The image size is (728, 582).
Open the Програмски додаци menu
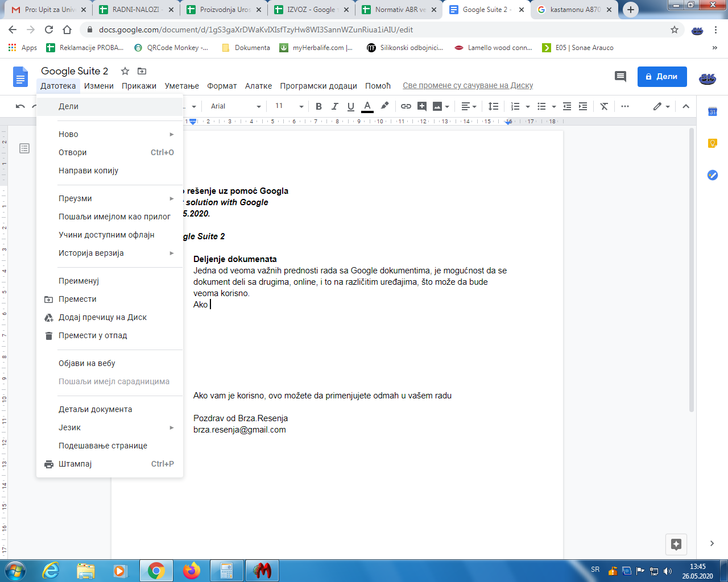(318, 86)
